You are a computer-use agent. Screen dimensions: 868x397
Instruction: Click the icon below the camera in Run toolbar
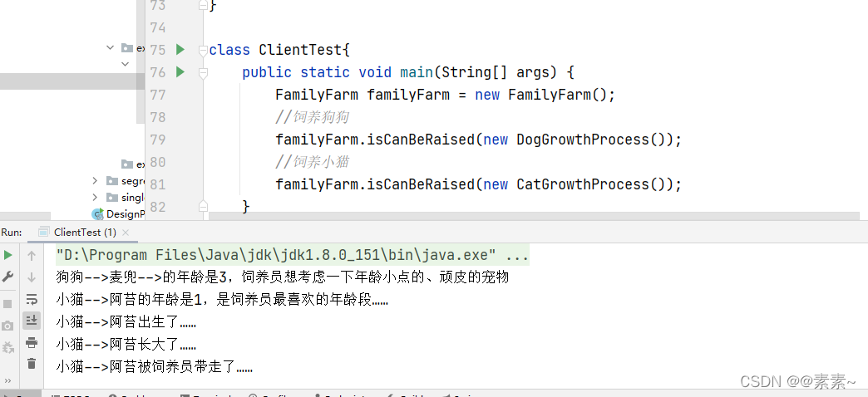[7, 347]
